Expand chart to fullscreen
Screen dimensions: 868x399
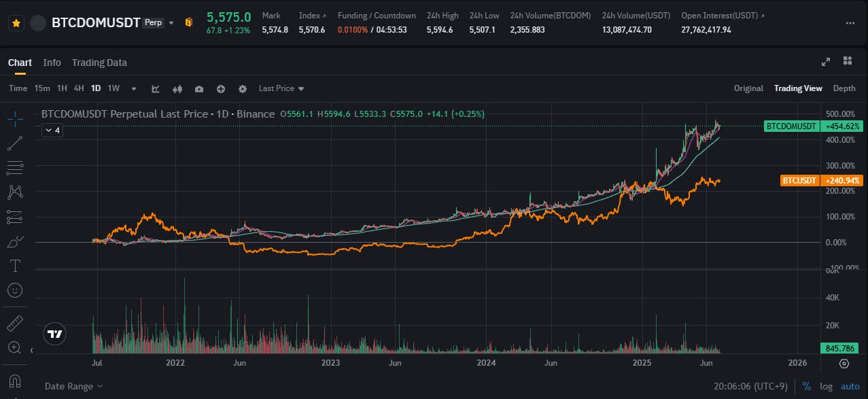pos(826,62)
